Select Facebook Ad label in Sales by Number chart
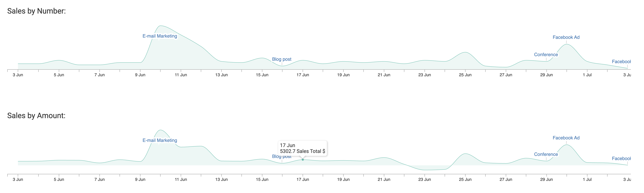The width and height of the screenshot is (644, 193). pos(566,37)
